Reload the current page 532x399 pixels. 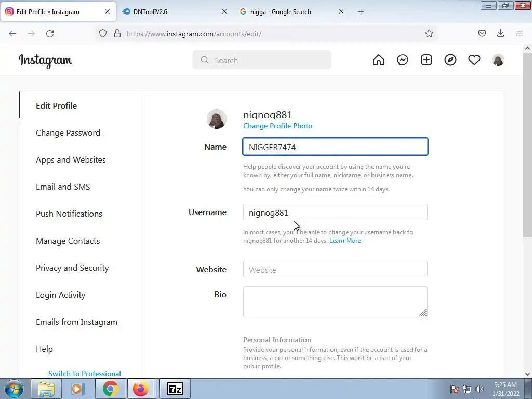tap(50, 34)
